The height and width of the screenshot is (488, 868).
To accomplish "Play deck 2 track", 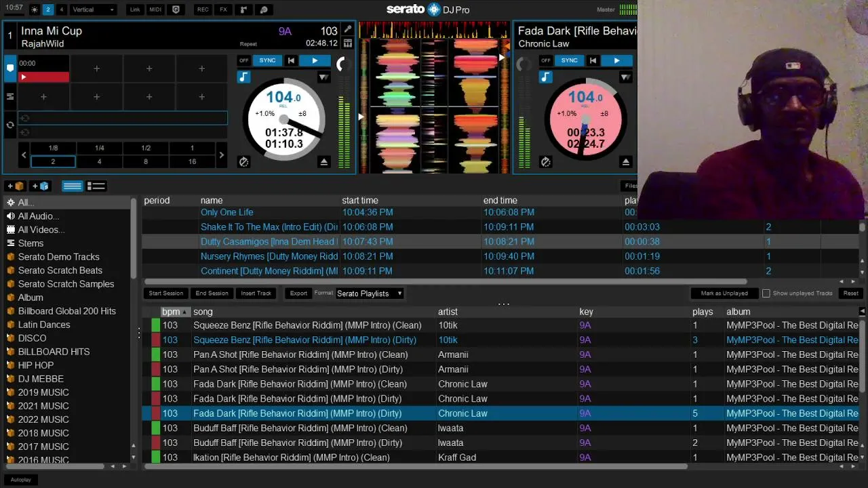I will [616, 61].
